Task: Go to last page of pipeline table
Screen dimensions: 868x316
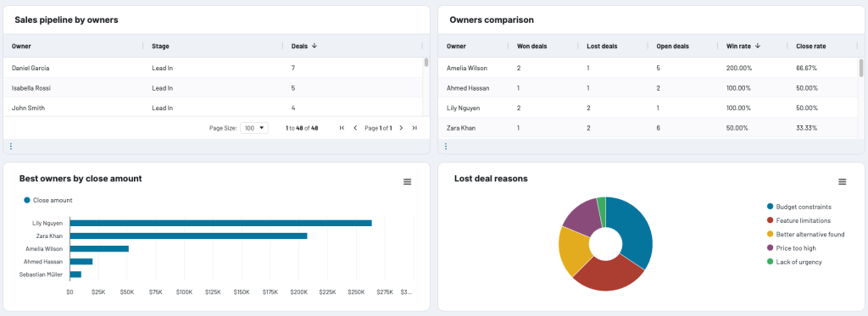Action: 415,128
